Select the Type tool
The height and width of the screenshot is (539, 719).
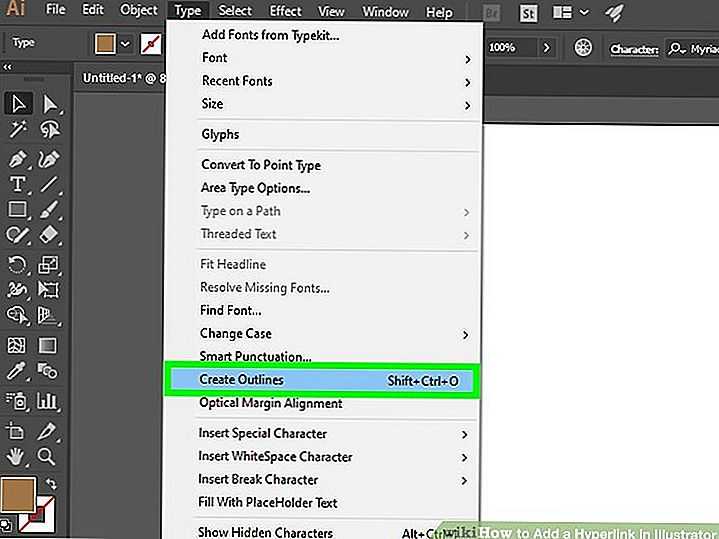click(x=17, y=184)
